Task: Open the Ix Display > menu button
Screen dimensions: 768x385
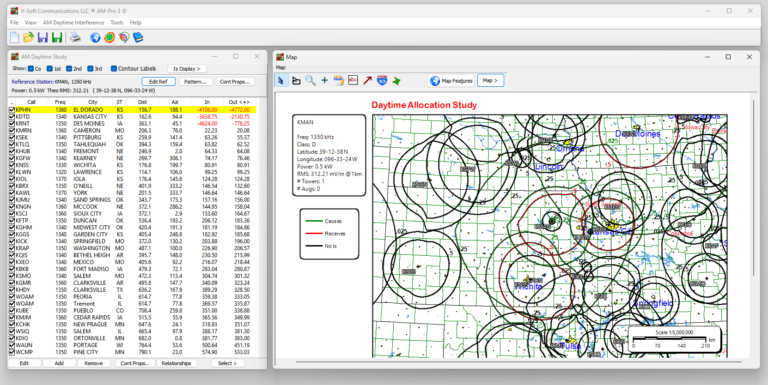Action: [x=187, y=69]
